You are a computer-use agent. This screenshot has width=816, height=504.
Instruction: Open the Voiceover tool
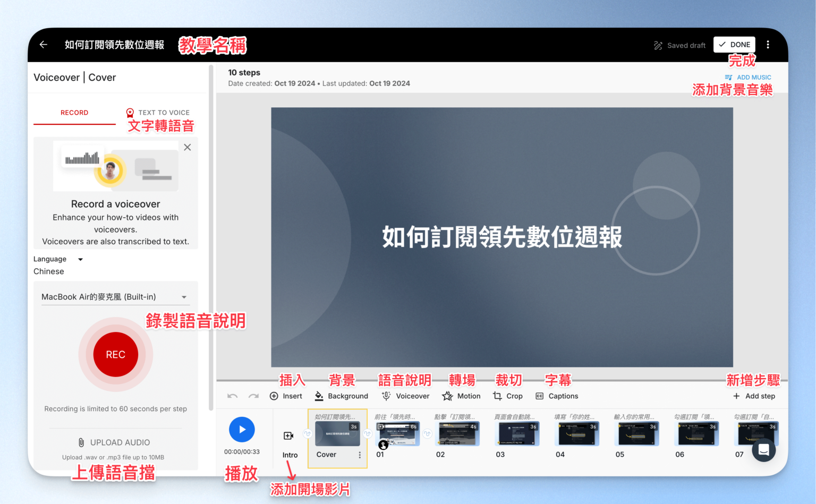405,396
